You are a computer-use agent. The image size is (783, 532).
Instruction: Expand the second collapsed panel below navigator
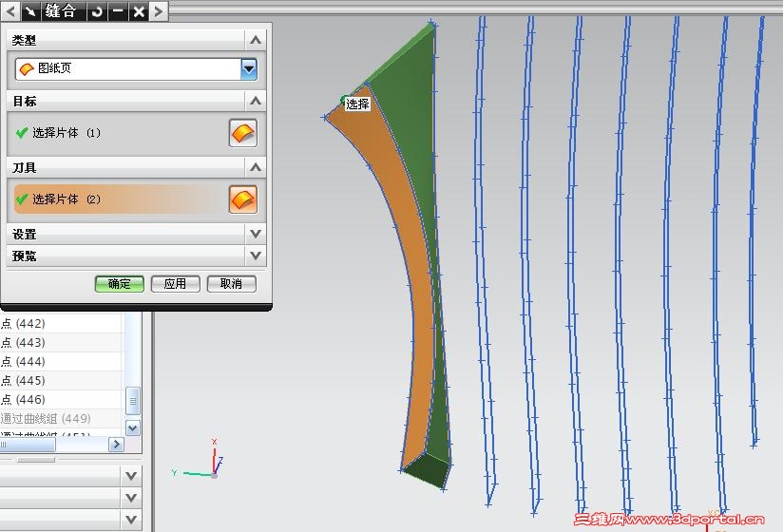(131, 498)
